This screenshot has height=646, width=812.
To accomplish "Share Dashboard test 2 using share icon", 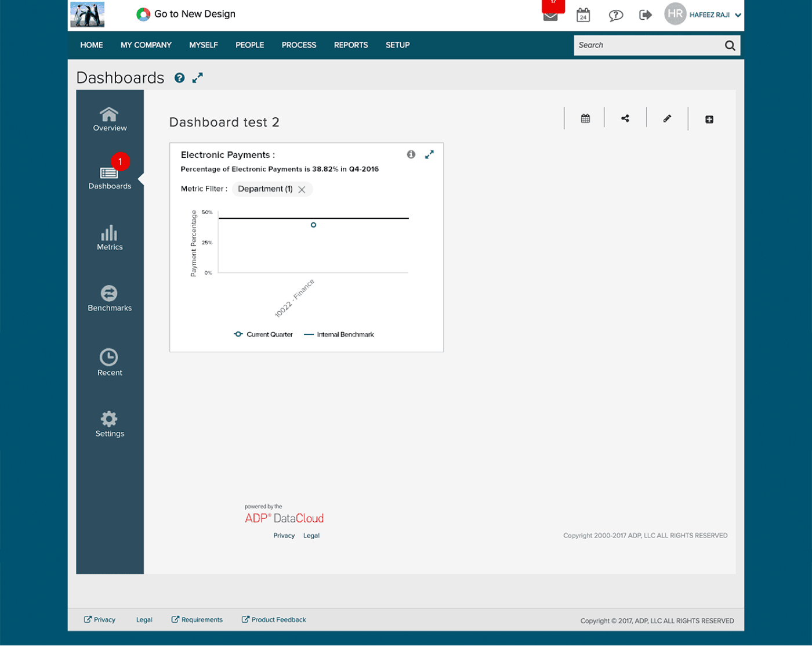I will 625,118.
